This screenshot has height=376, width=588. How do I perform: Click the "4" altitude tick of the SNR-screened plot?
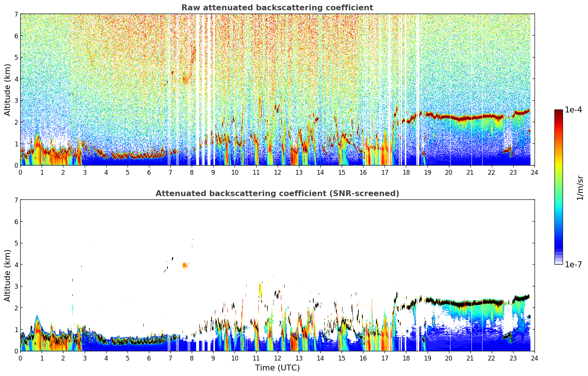pyautogui.click(x=16, y=265)
